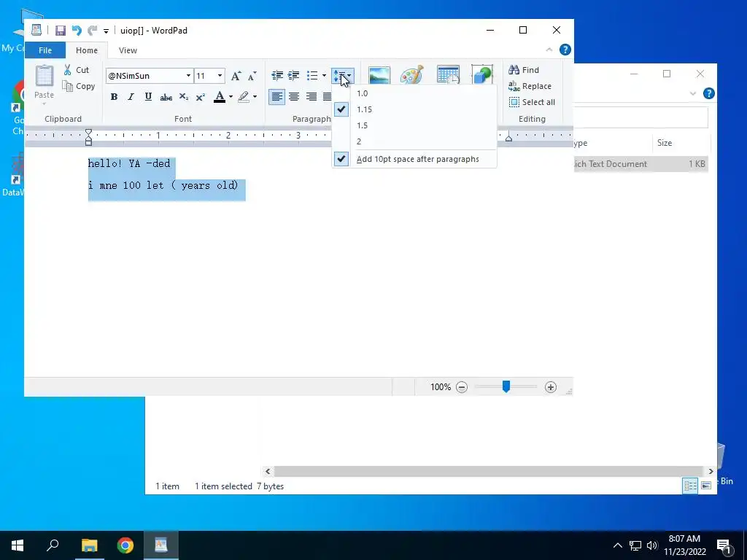Image resolution: width=747 pixels, height=560 pixels.
Task: Uncheck Add 10pt space after paragraphs
Action: pyautogui.click(x=414, y=159)
